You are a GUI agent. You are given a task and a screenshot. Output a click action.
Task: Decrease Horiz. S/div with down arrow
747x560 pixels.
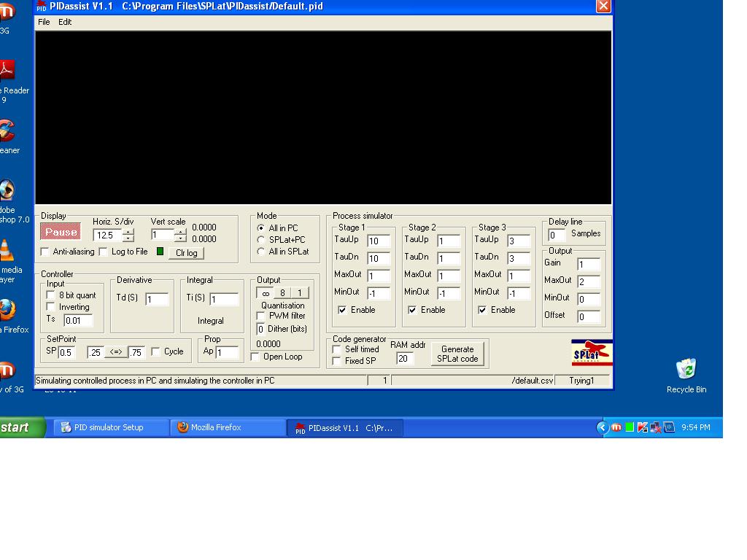pyautogui.click(x=128, y=238)
